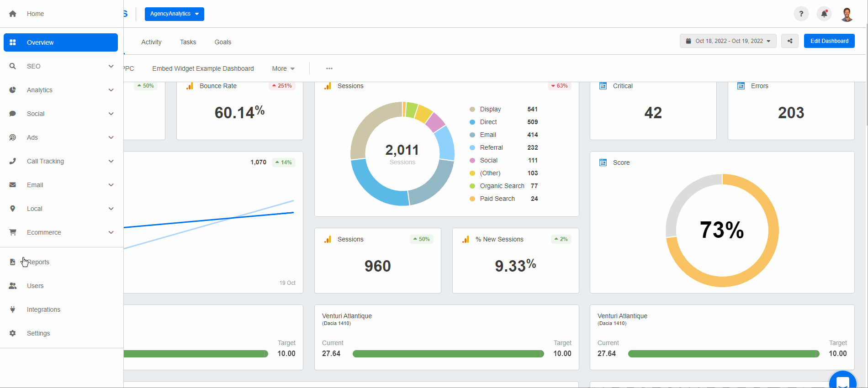Click the Display legend color dot

[472, 109]
